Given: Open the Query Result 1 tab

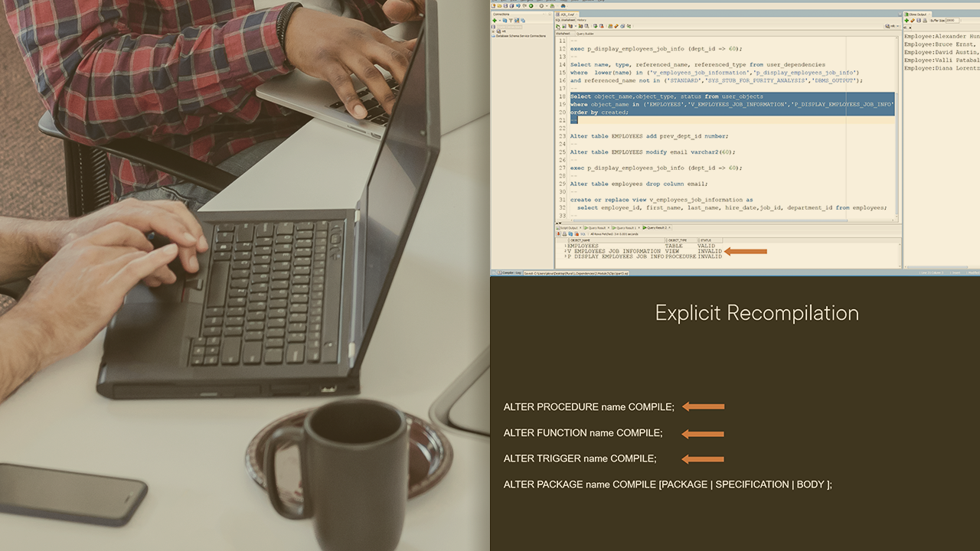Looking at the screenshot, I should pyautogui.click(x=626, y=227).
